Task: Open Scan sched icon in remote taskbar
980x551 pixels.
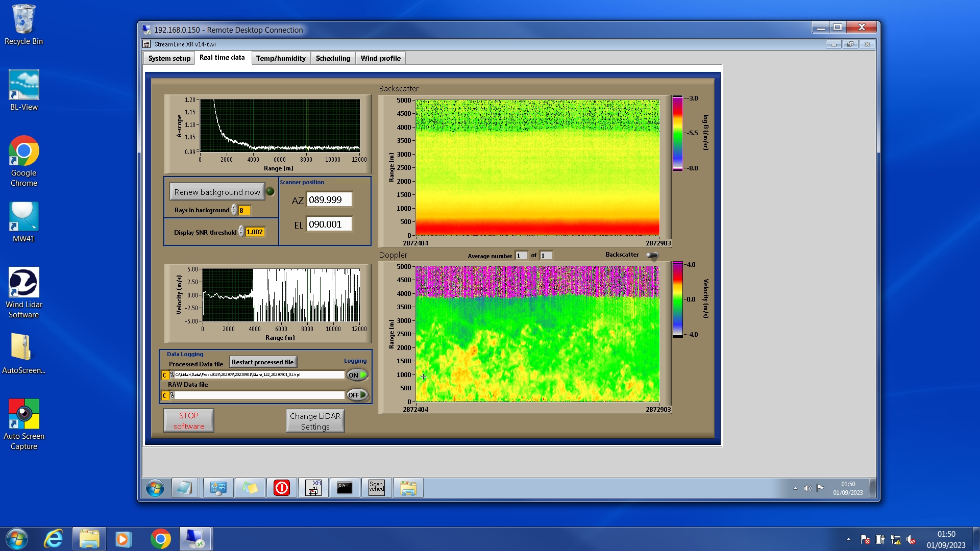Action: click(376, 488)
